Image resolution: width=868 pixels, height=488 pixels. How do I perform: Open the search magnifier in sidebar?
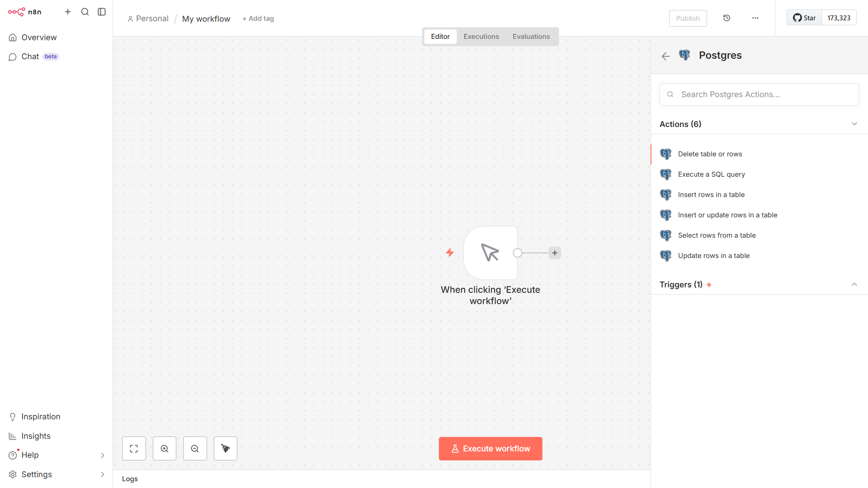click(x=85, y=12)
